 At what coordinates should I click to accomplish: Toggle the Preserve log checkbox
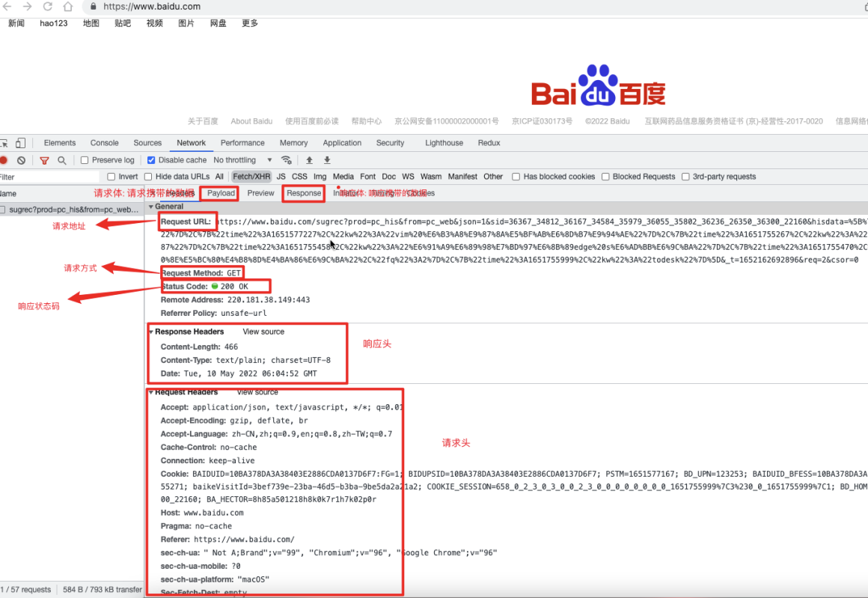pos(85,160)
